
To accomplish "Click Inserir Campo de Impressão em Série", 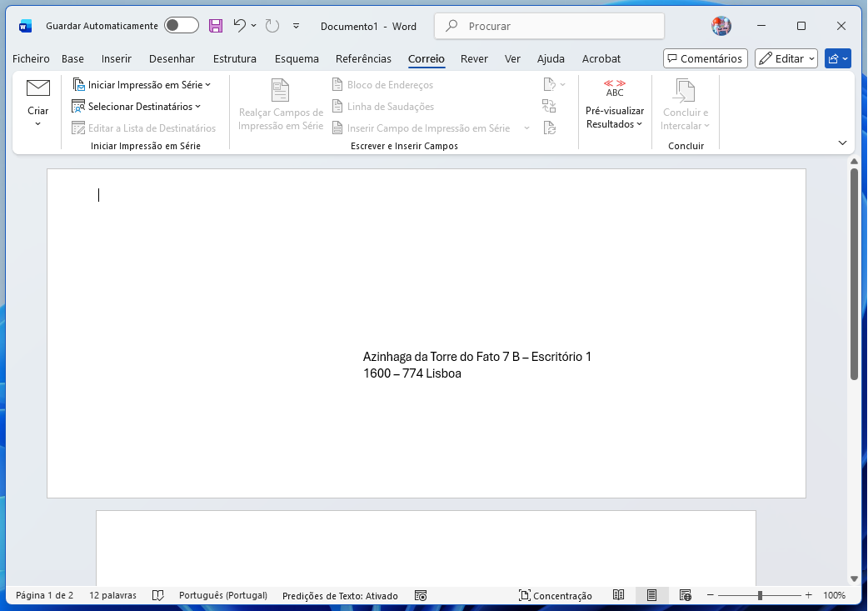I will (422, 128).
